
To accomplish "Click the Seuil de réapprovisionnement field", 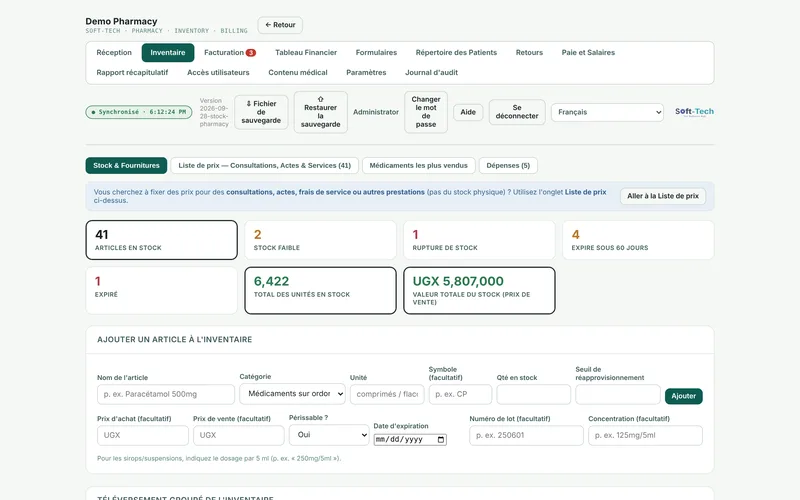I will click(x=618, y=394).
